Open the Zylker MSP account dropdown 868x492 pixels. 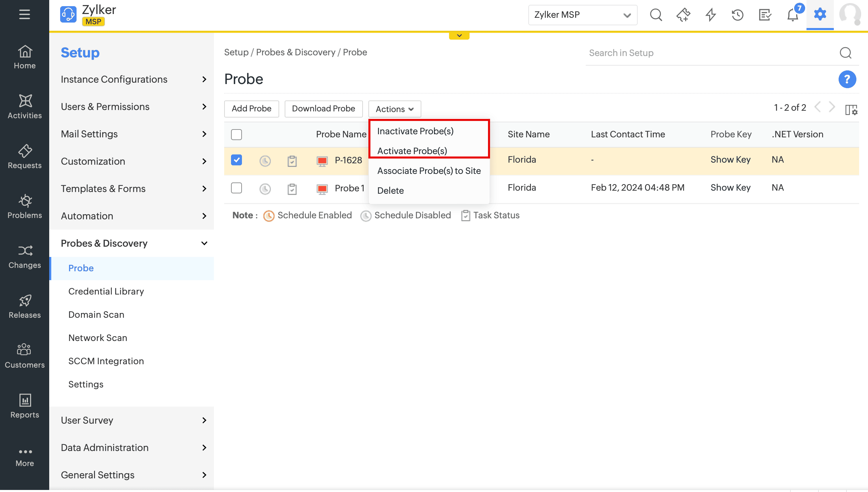582,15
